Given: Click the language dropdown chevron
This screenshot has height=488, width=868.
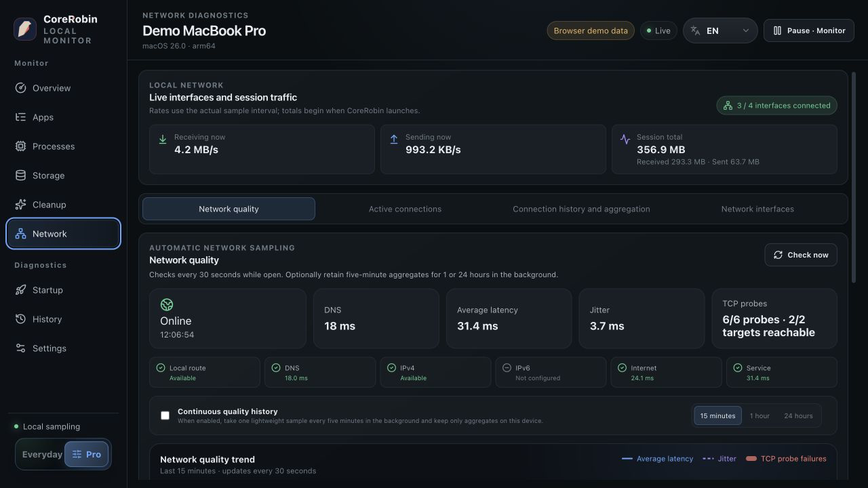Looking at the screenshot, I should coord(746,30).
